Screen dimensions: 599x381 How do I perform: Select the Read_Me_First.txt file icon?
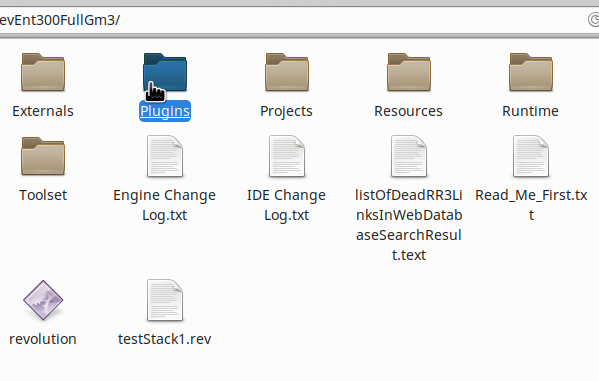(x=531, y=156)
